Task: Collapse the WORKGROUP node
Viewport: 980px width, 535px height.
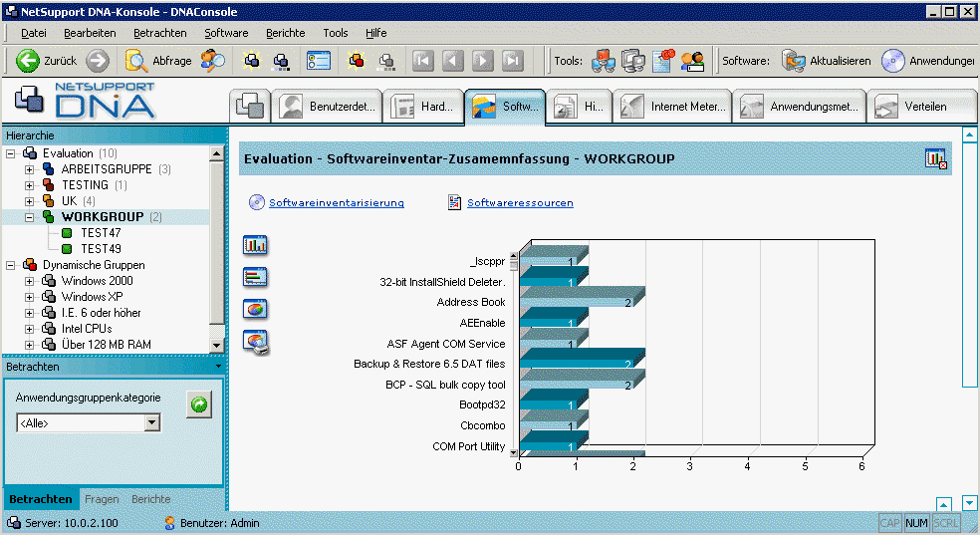Action: (x=29, y=217)
